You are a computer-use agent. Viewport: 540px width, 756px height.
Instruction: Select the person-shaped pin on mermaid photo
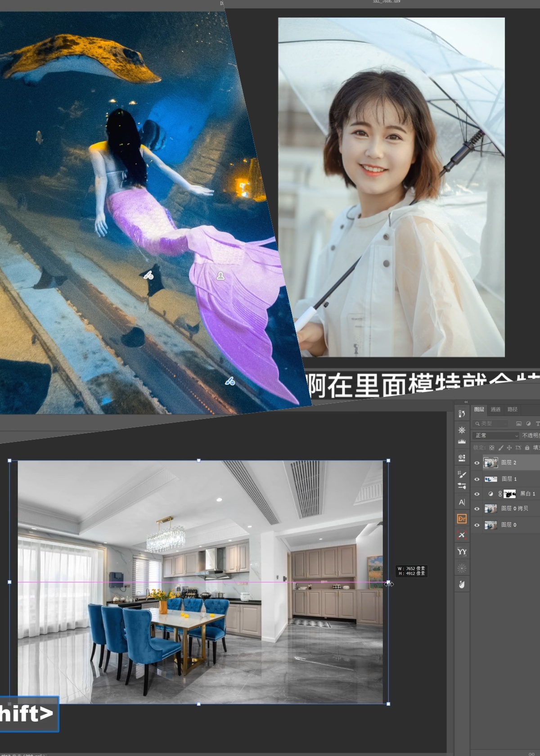tap(220, 276)
